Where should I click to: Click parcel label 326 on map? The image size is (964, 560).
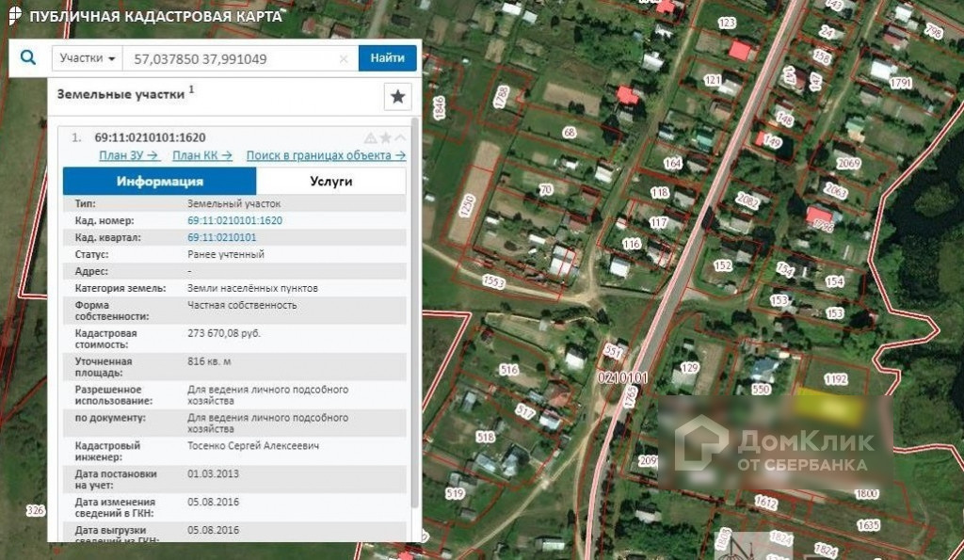tap(36, 510)
